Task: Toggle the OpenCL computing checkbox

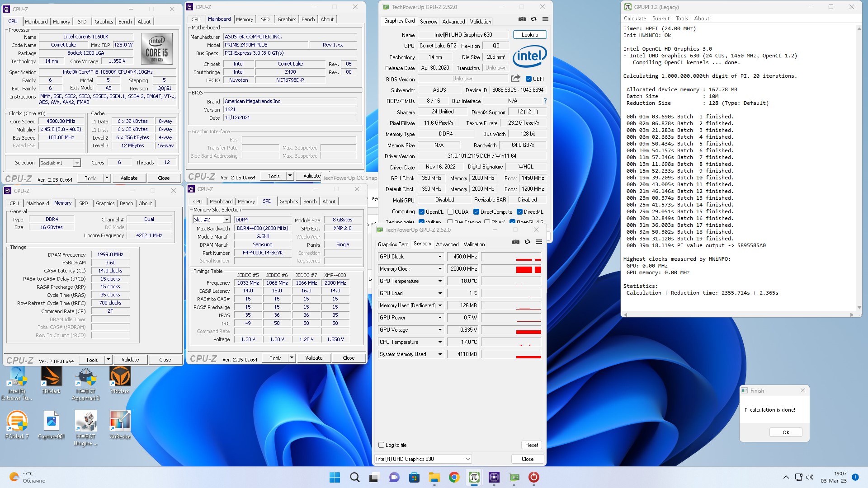Action: point(421,211)
